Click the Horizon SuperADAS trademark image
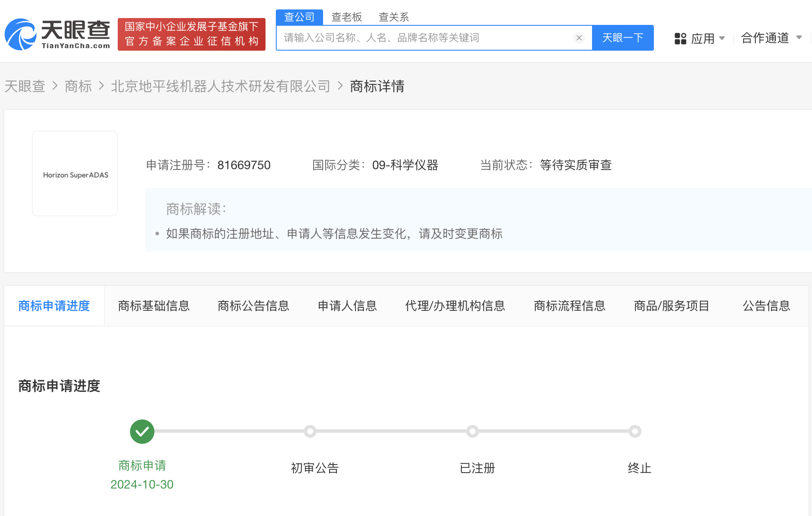The height and width of the screenshot is (516, 812). coord(75,173)
